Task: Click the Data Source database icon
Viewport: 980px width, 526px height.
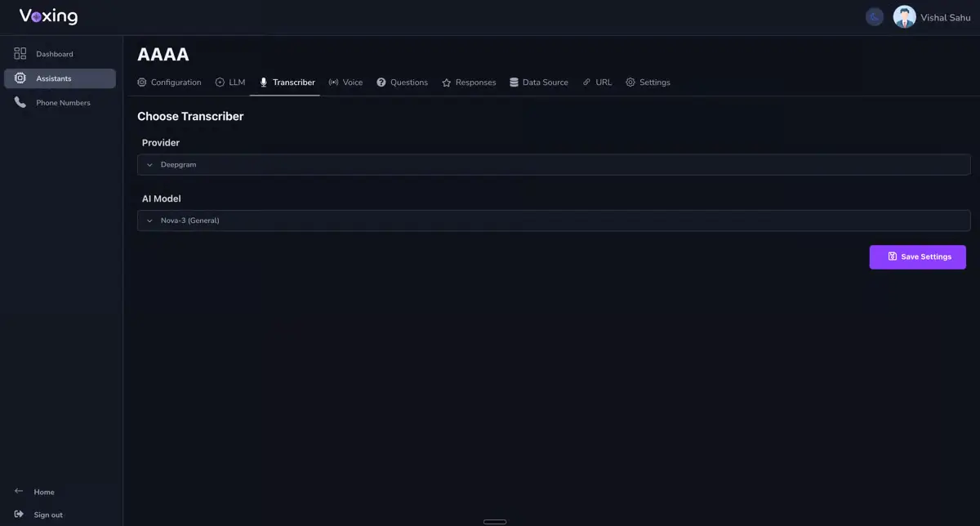Action: [x=514, y=82]
